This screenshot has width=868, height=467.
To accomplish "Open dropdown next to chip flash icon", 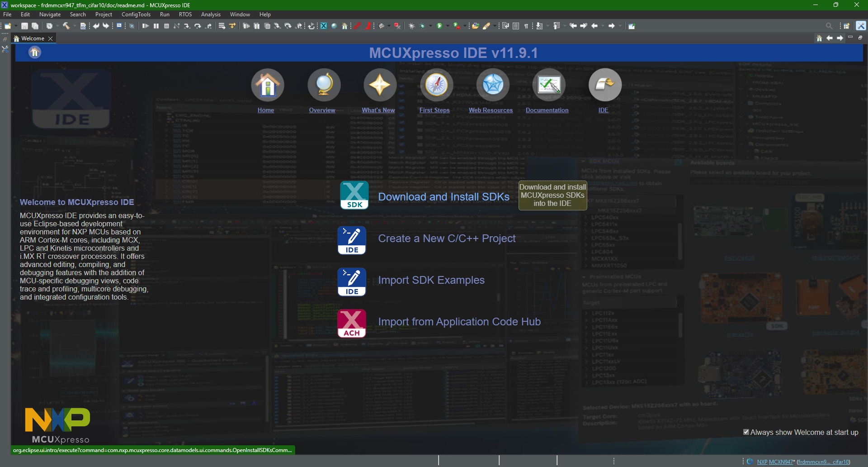I will (389, 26).
